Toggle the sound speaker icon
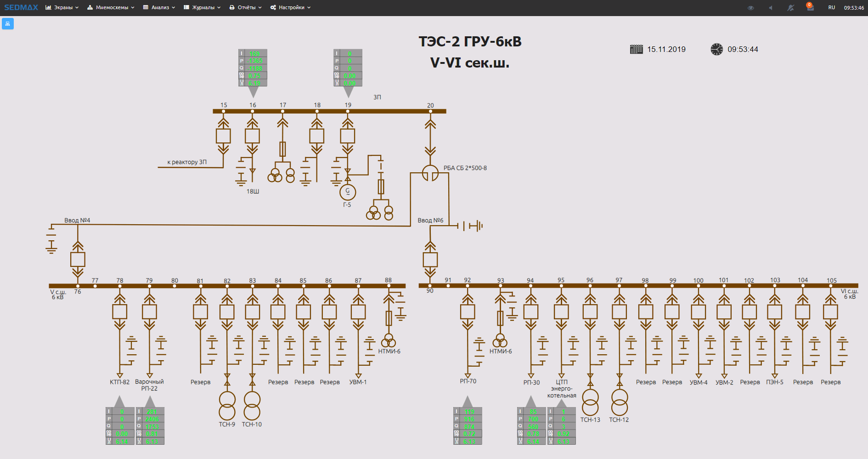868x459 pixels. (771, 8)
